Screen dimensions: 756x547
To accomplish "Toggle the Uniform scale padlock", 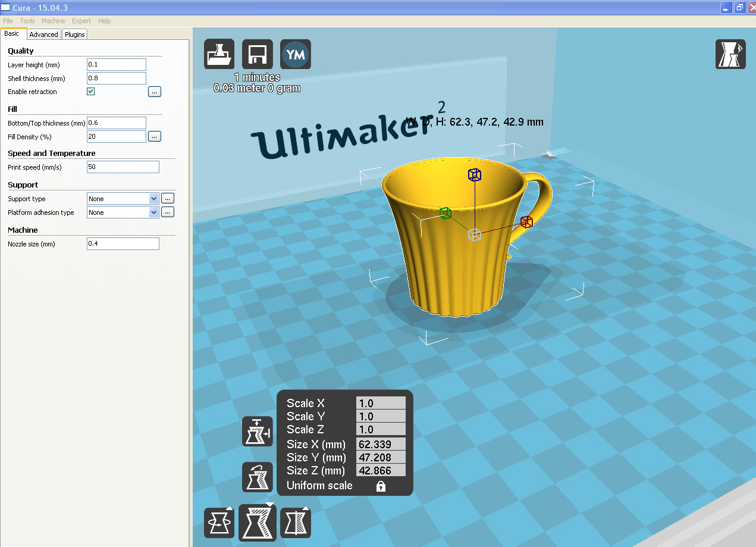I will tap(379, 486).
